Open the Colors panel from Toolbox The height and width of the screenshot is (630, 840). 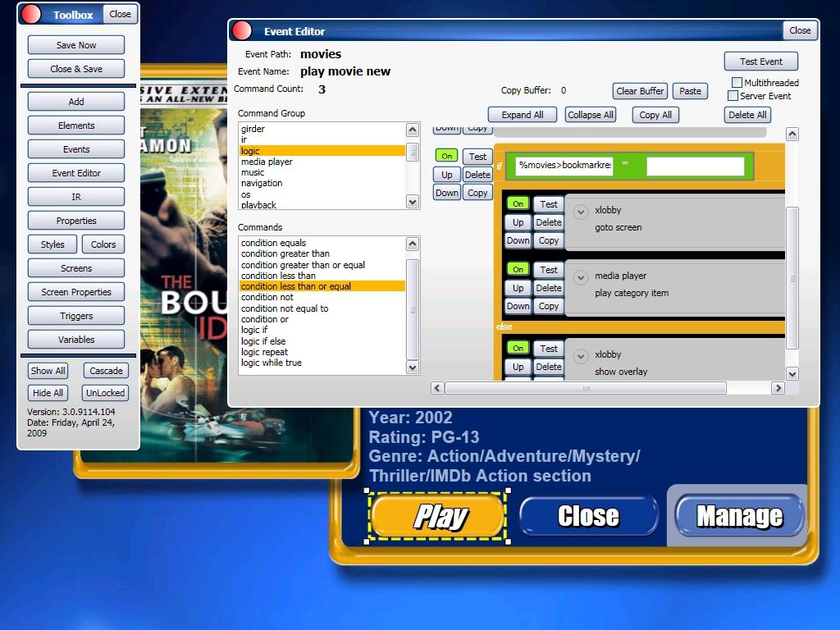(103, 244)
